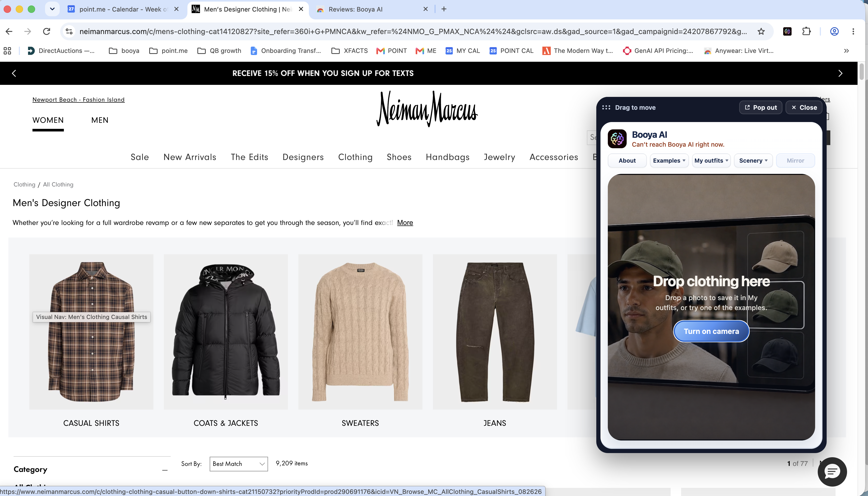Open the Jeans category thumbnail
The image size is (868, 496).
494,332
